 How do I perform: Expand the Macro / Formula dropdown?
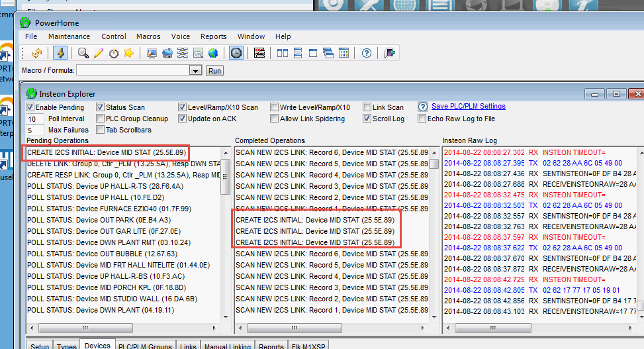point(195,71)
